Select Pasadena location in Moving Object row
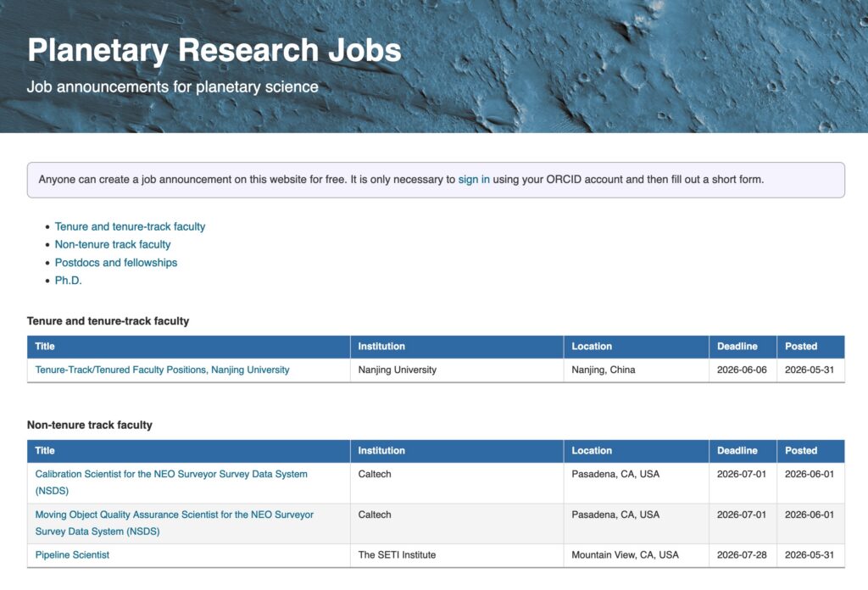 coord(637,523)
